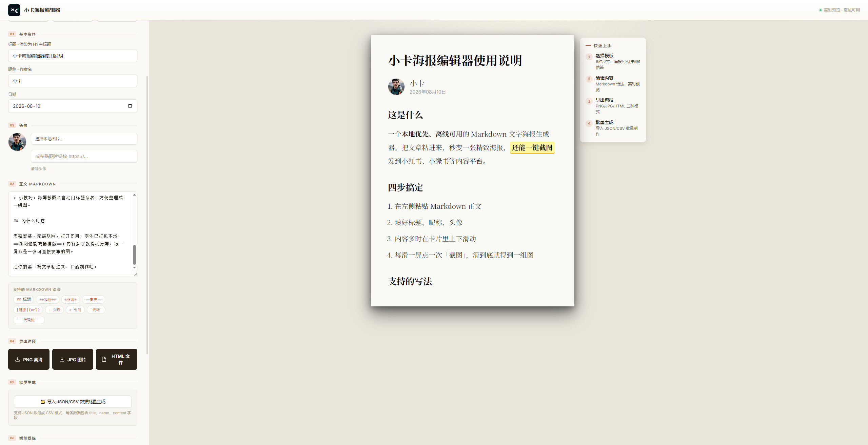The width and height of the screenshot is (868, 445).
Task: Click step 1 选择模板 in quick start
Action: pyautogui.click(x=613, y=61)
